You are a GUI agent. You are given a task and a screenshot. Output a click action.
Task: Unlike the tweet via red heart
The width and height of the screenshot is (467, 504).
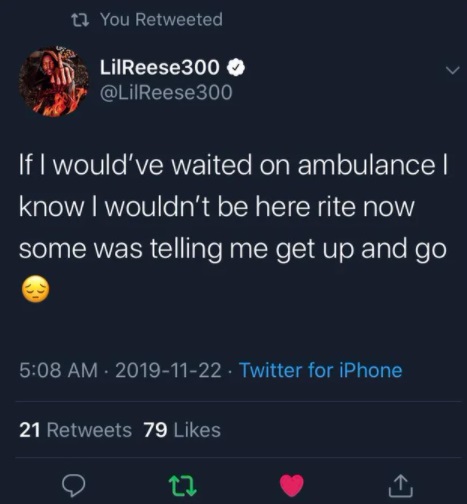coord(292,486)
